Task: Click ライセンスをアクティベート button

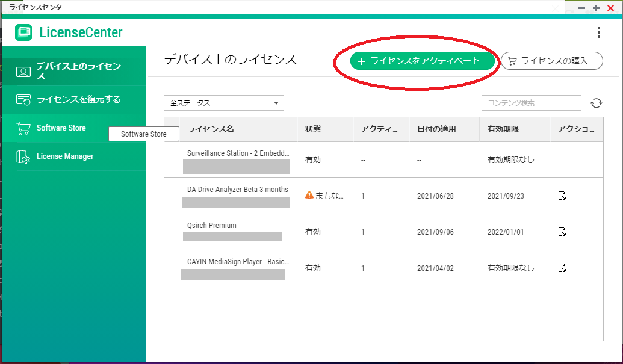Action: (x=423, y=61)
